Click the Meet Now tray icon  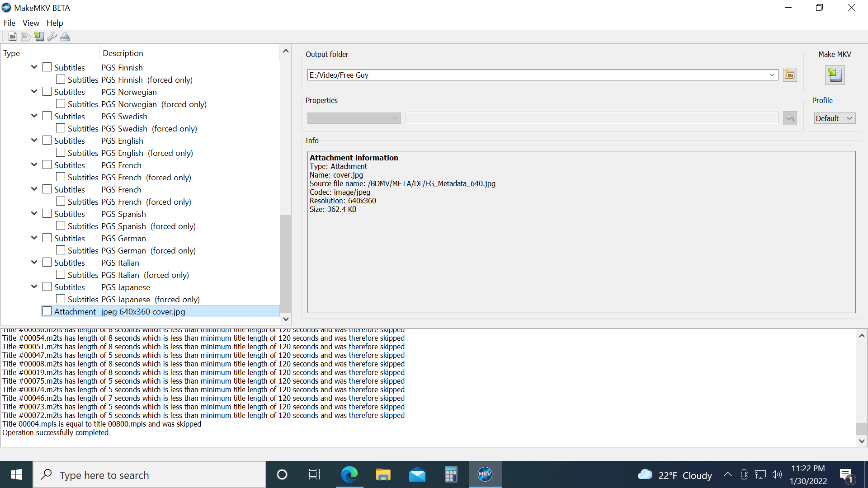point(744,474)
